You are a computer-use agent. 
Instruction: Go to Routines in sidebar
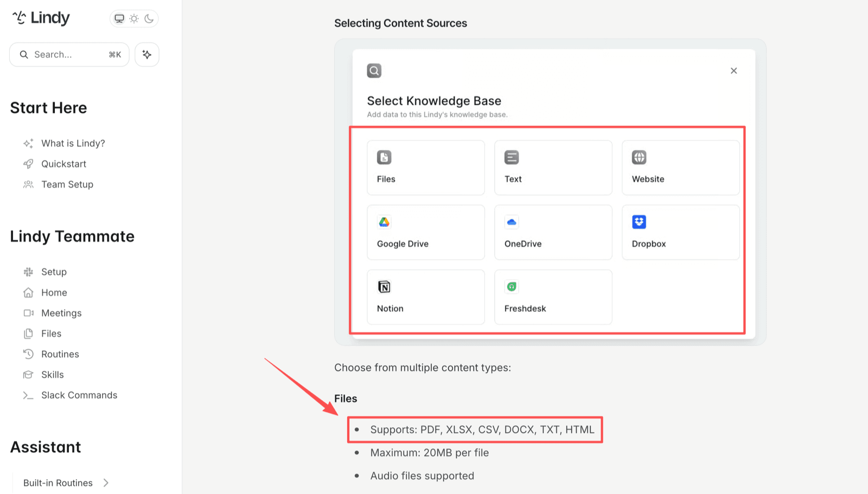point(60,354)
